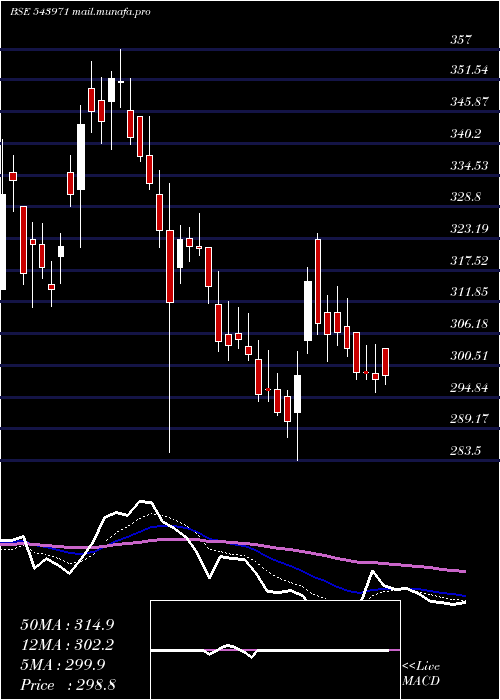Viewport: 500px width, 700px height.
Task: Click the <<Live MACD label
Action: [421, 674]
